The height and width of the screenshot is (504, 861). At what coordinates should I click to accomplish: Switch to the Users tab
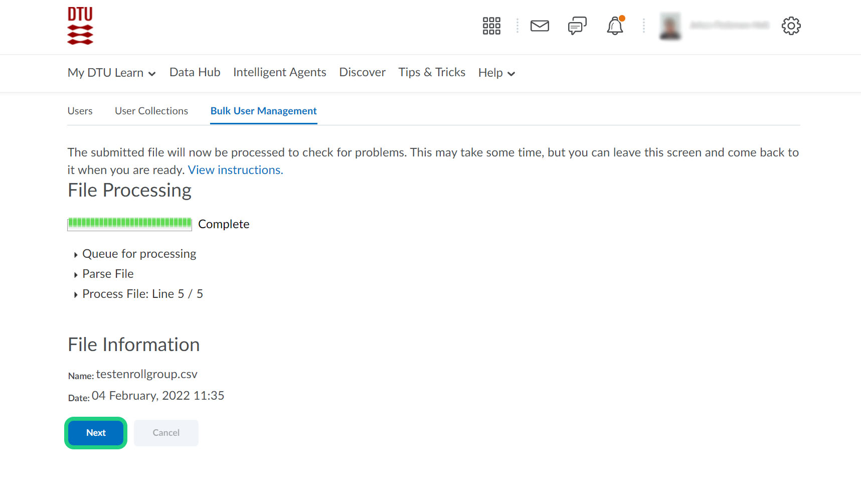click(80, 111)
